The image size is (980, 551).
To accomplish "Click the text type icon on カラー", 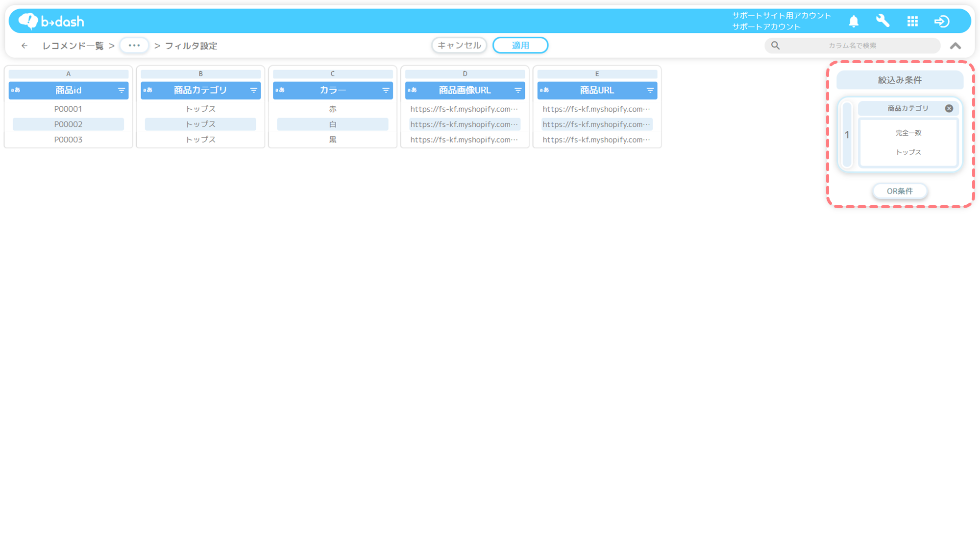I will coord(280,90).
